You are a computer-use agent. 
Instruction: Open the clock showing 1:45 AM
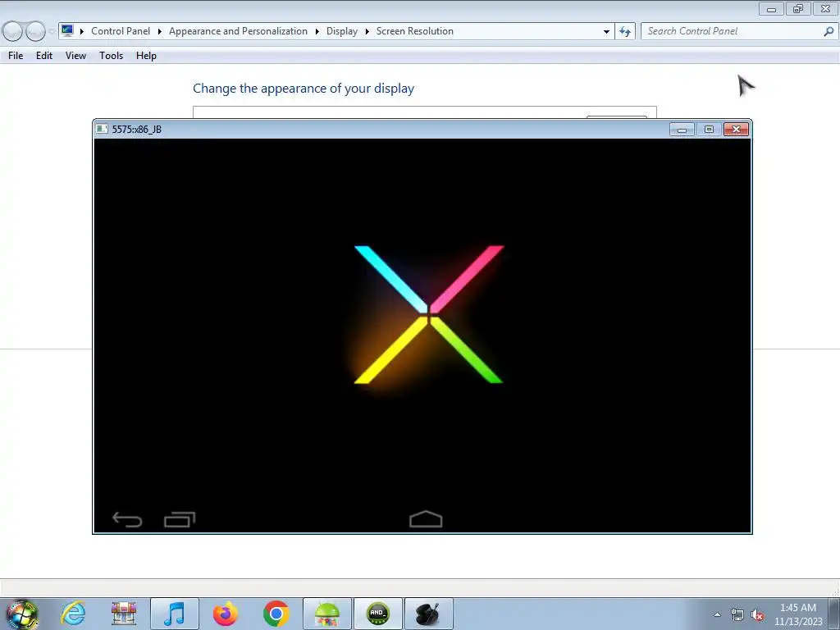tap(798, 614)
